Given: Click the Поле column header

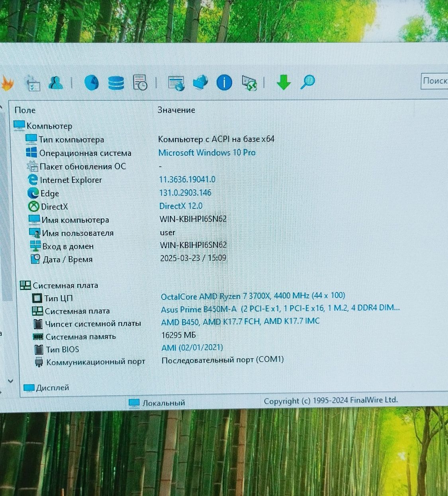Looking at the screenshot, I should [25, 110].
